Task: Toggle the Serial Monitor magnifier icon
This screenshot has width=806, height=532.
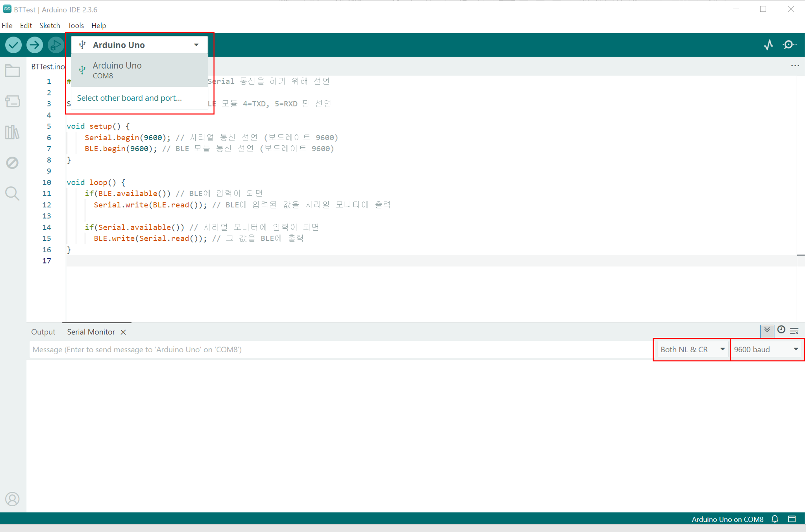Action: [x=790, y=45]
